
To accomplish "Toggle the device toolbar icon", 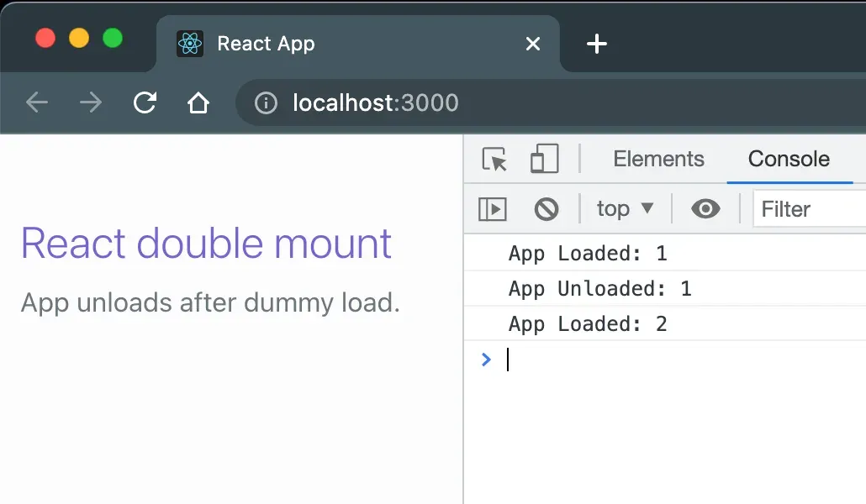I will pyautogui.click(x=545, y=159).
